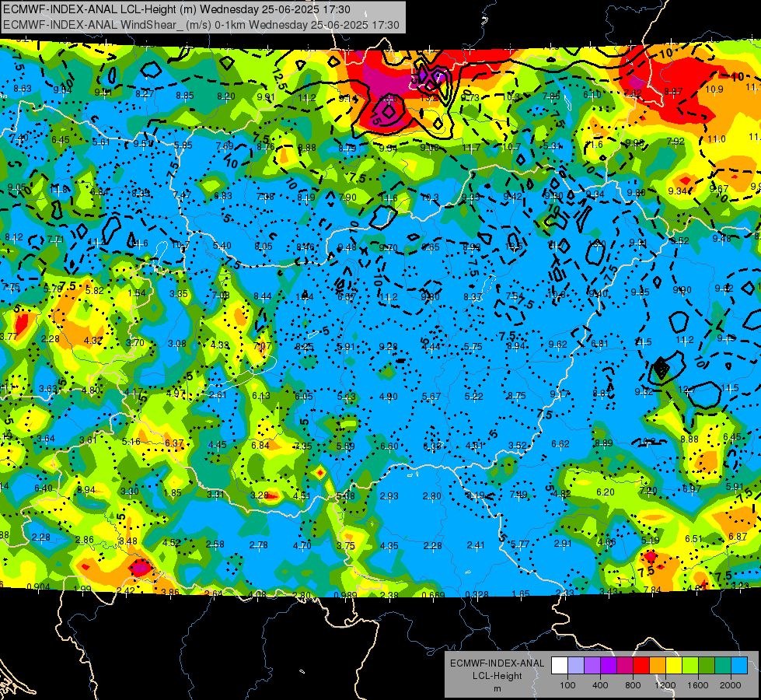The image size is (761, 700).
Task: Click the map value 4.90
Action: click(388, 397)
